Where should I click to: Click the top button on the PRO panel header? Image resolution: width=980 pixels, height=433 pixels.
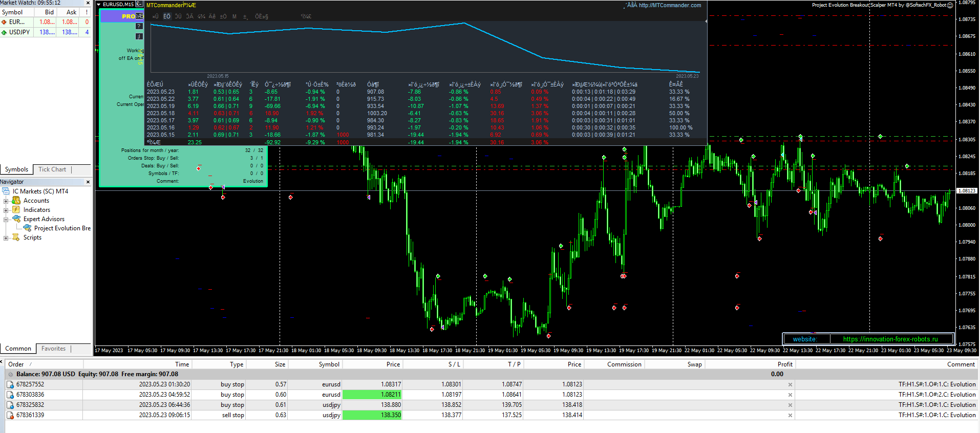139,16
